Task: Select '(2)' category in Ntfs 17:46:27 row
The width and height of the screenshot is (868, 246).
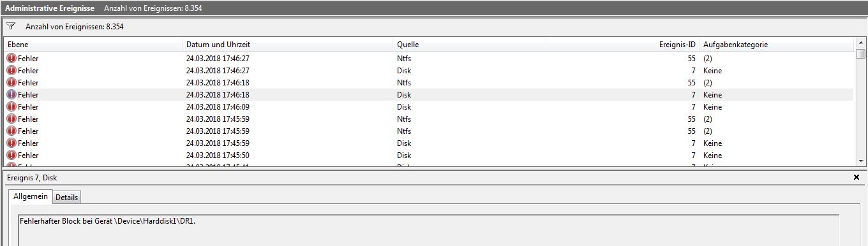Action: (x=708, y=59)
